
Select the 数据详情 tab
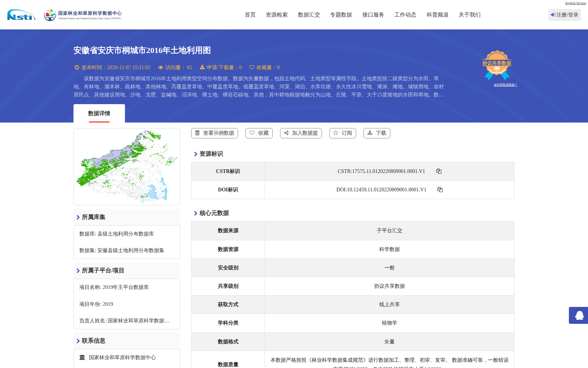pos(99,113)
